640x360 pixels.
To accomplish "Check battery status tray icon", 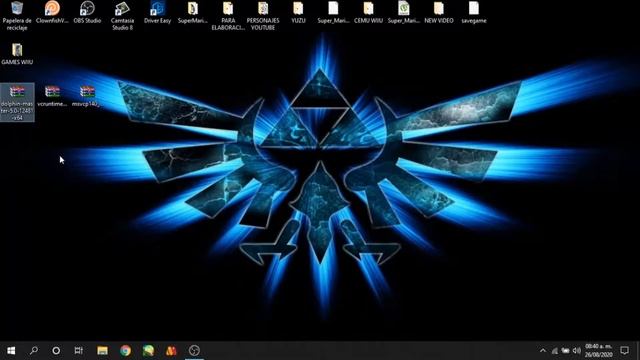I will point(565,351).
